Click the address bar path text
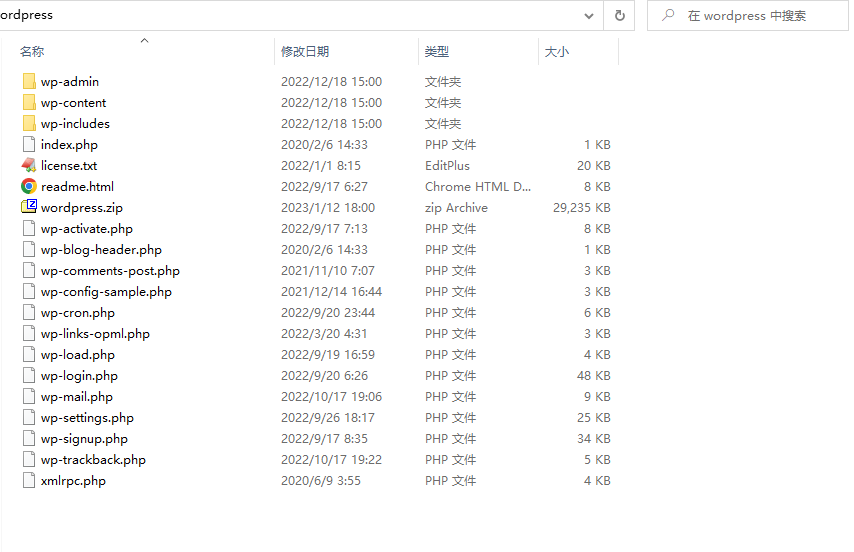 (x=26, y=15)
